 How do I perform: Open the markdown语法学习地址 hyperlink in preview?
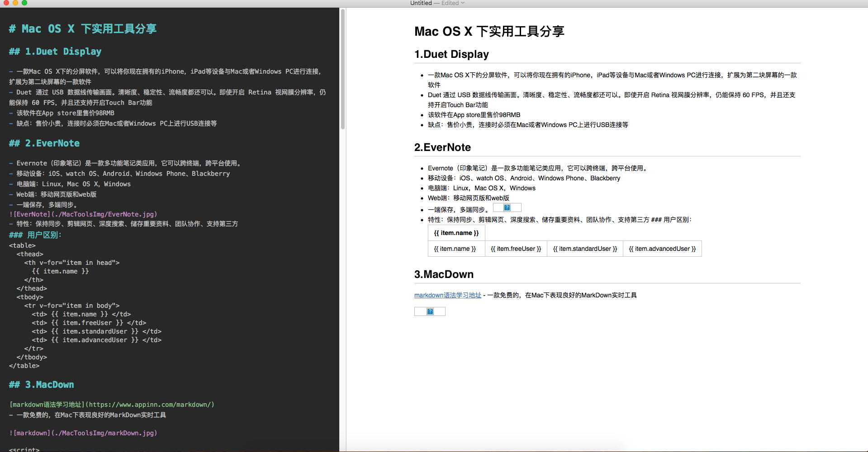(x=447, y=295)
